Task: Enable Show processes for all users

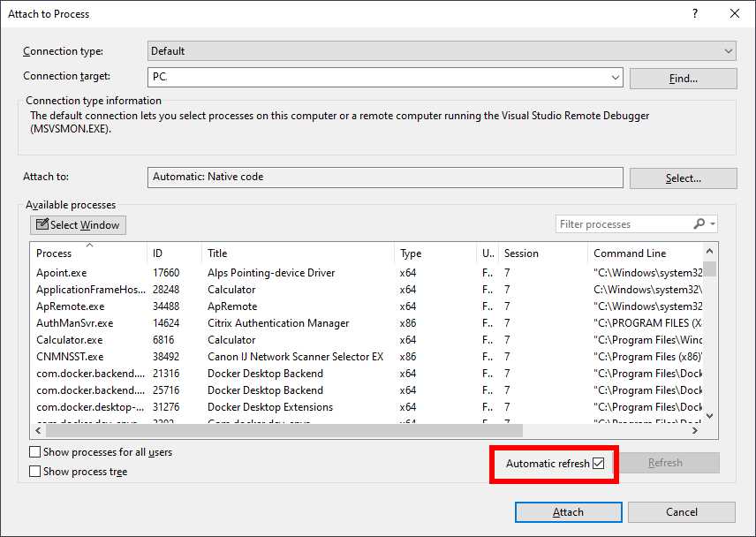Action: click(x=33, y=450)
